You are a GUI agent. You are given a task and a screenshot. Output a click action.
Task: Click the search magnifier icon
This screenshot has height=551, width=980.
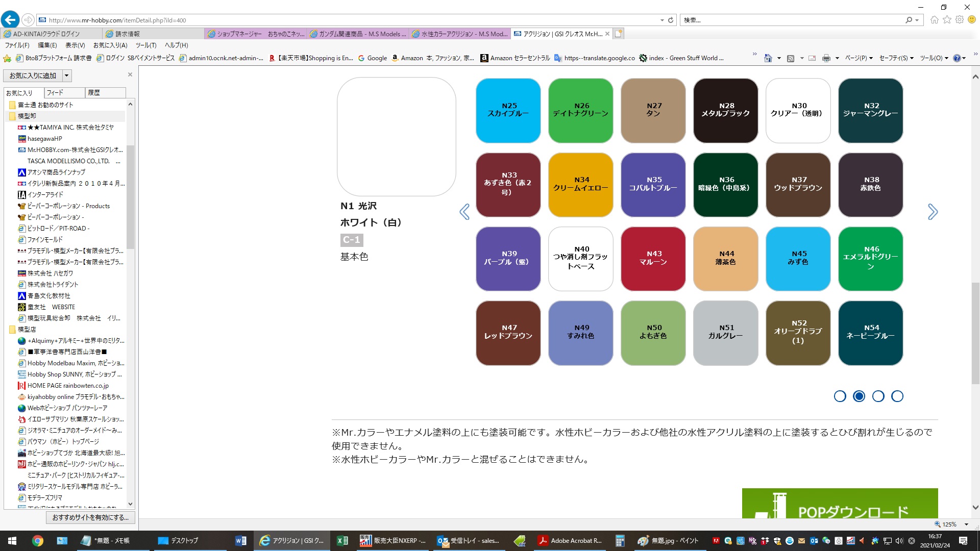[x=909, y=20]
